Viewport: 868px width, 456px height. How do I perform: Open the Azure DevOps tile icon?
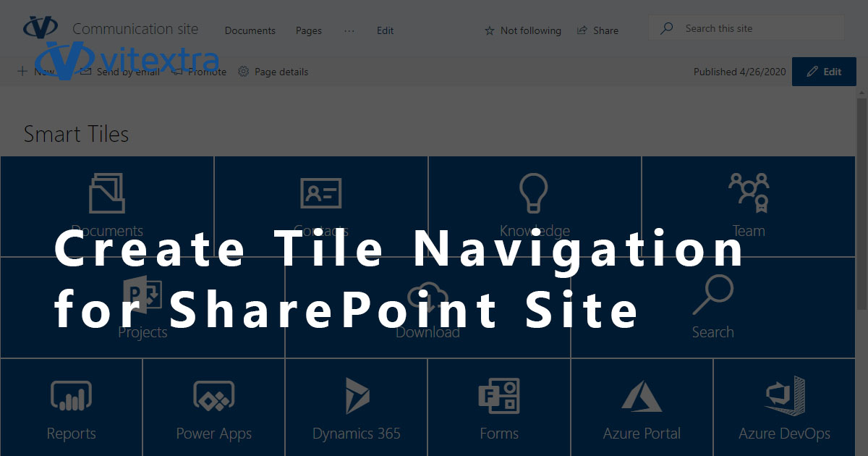785,397
